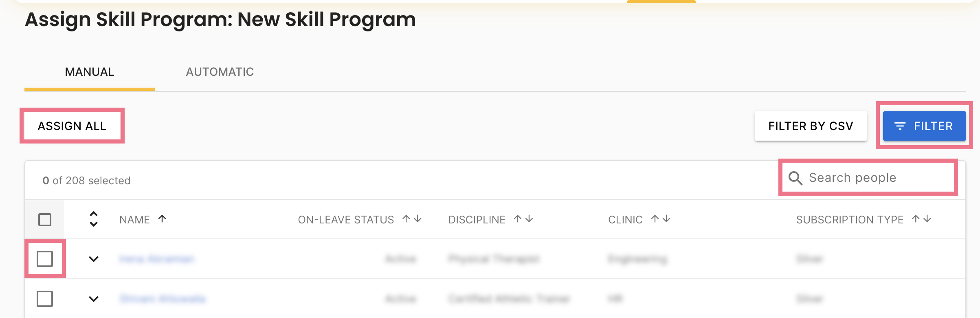Sort Name column ascending arrow
This screenshot has height=318, width=980.
coord(162,219)
